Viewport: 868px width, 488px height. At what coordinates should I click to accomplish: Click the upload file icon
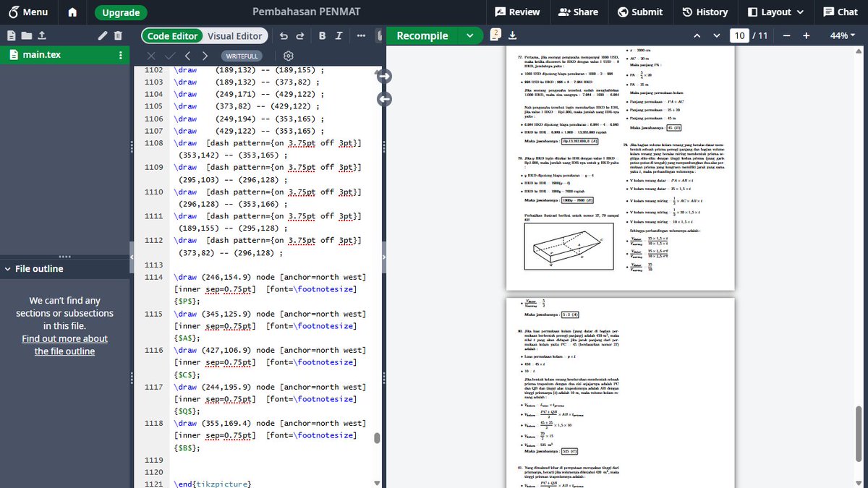(x=41, y=35)
